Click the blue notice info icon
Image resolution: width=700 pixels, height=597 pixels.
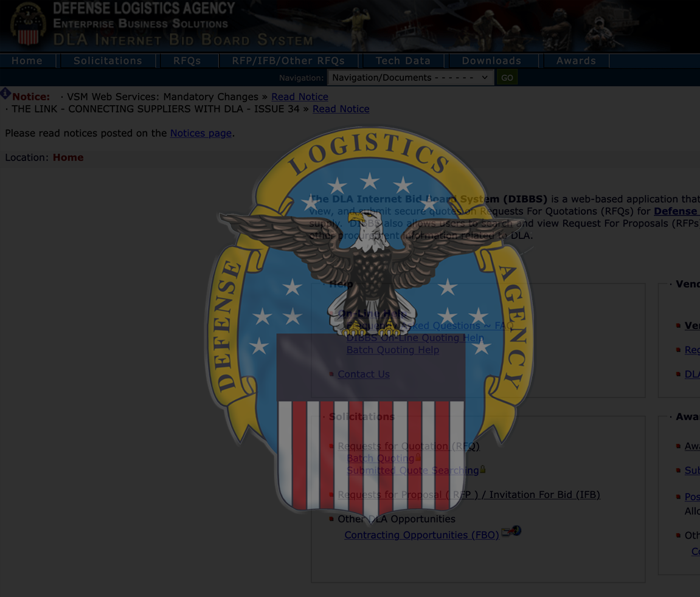[x=5, y=93]
